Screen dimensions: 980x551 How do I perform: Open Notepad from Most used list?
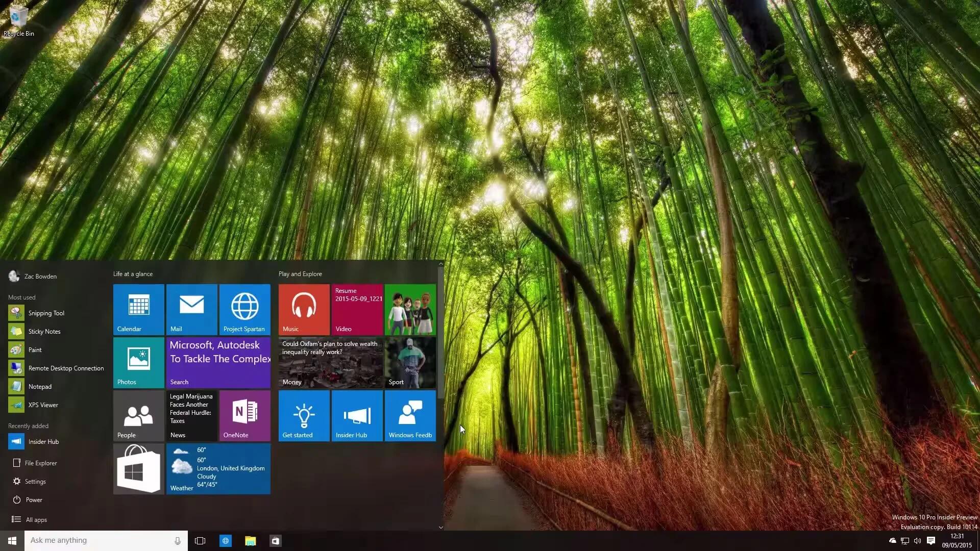coord(56,386)
